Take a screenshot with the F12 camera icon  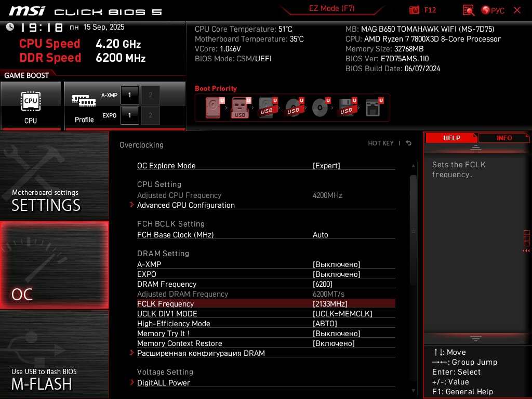point(414,10)
